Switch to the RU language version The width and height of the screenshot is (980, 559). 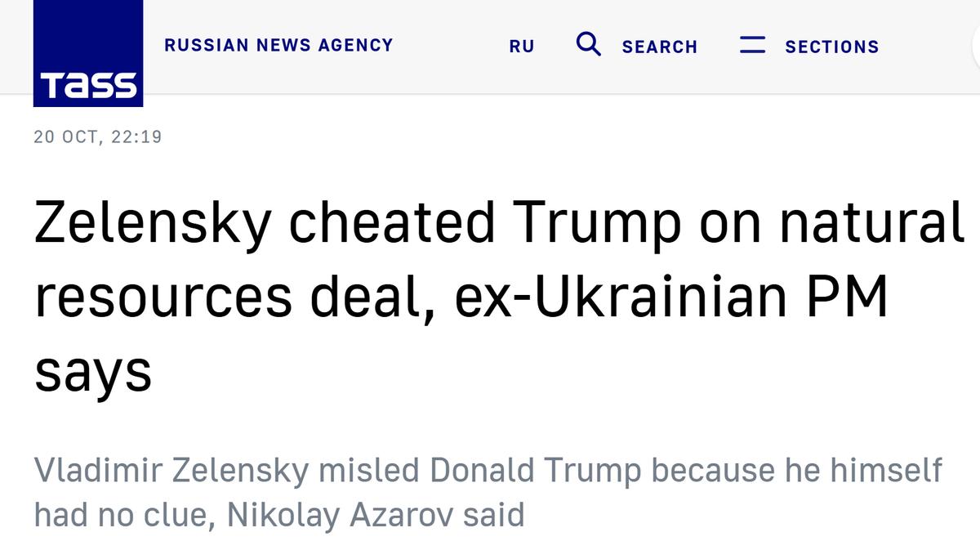click(522, 47)
